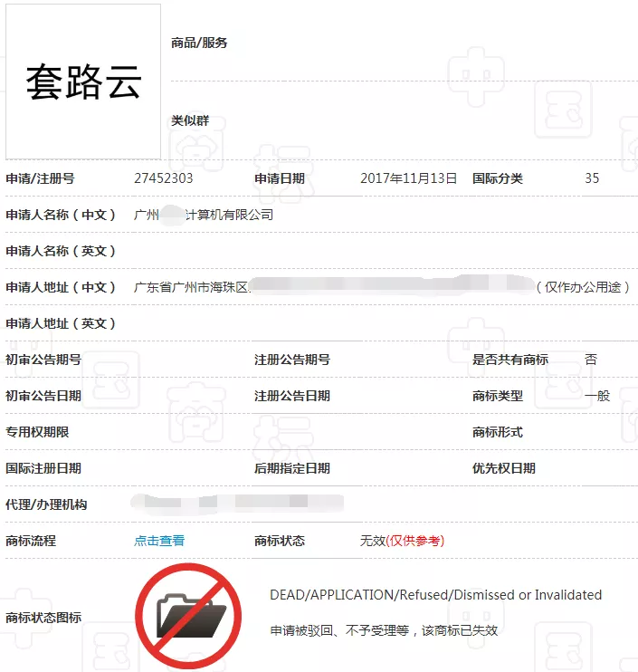Click the 专用权期限 label
The image size is (638, 672).
[37, 432]
